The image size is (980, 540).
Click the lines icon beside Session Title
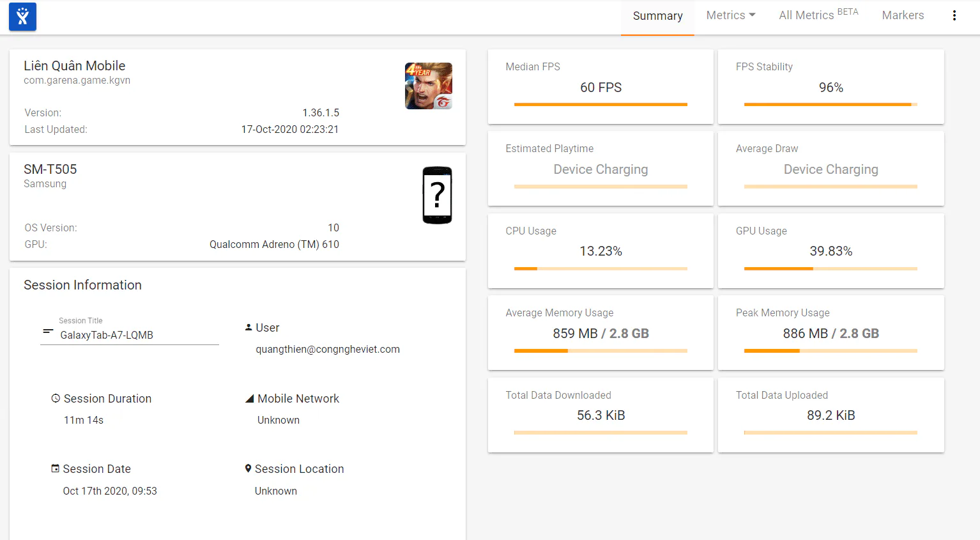pyautogui.click(x=48, y=331)
